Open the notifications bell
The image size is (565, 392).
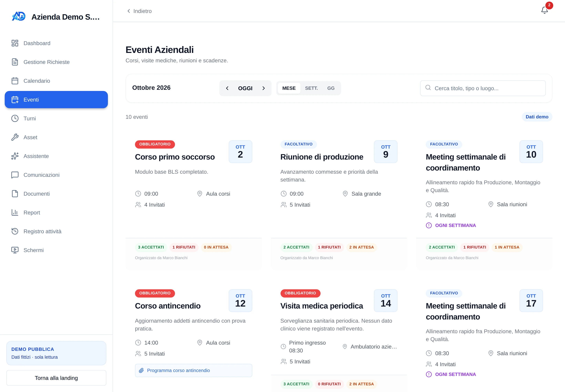tap(544, 10)
